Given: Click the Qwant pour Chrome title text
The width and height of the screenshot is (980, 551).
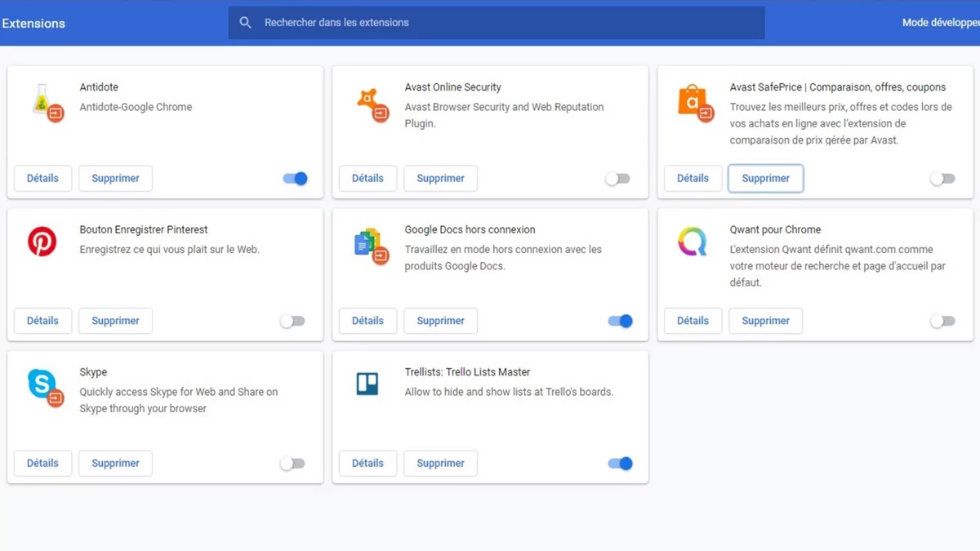Looking at the screenshot, I should pyautogui.click(x=775, y=229).
